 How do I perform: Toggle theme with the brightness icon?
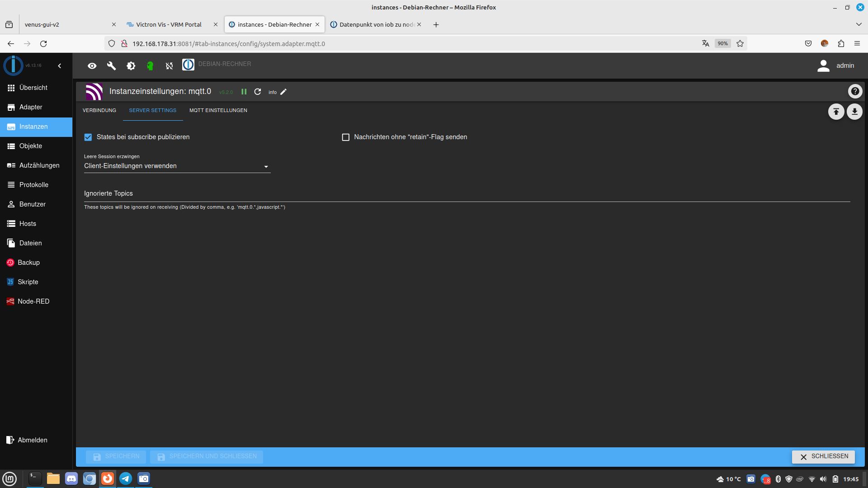point(131,66)
